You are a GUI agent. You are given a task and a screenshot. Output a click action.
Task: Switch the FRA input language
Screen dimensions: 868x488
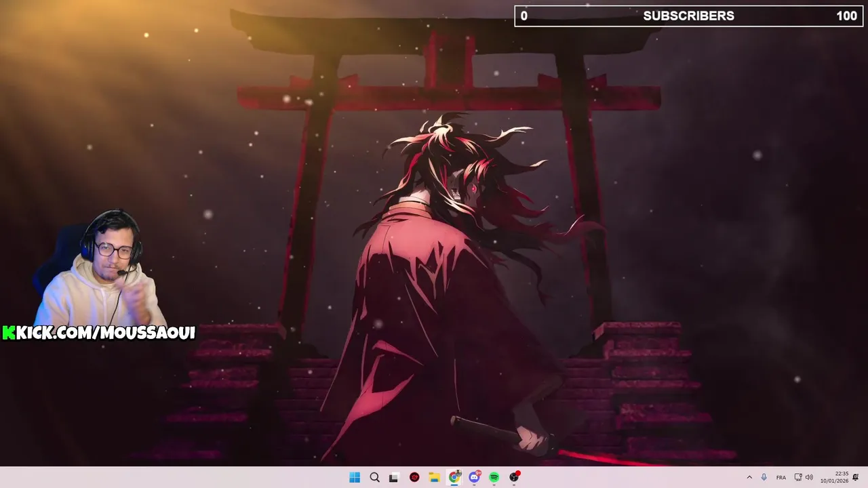point(781,477)
